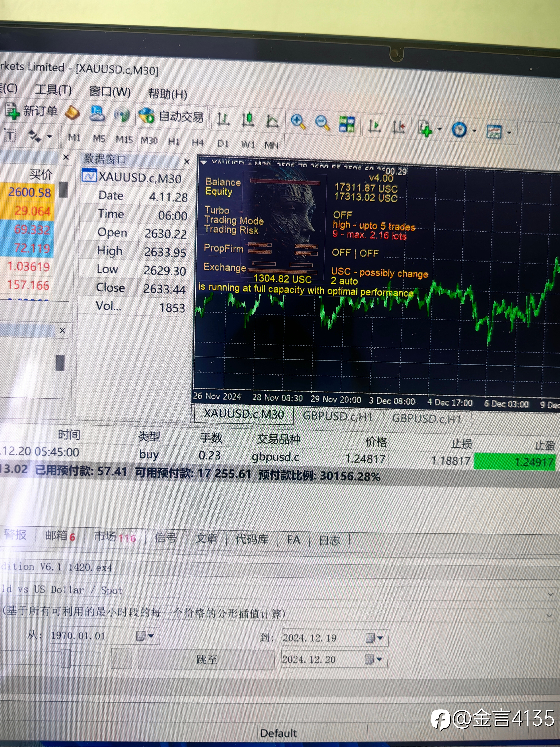The image size is (560, 747).
Task: Switch to the XAUUSD.c,M30 chart tab
Action: (243, 414)
